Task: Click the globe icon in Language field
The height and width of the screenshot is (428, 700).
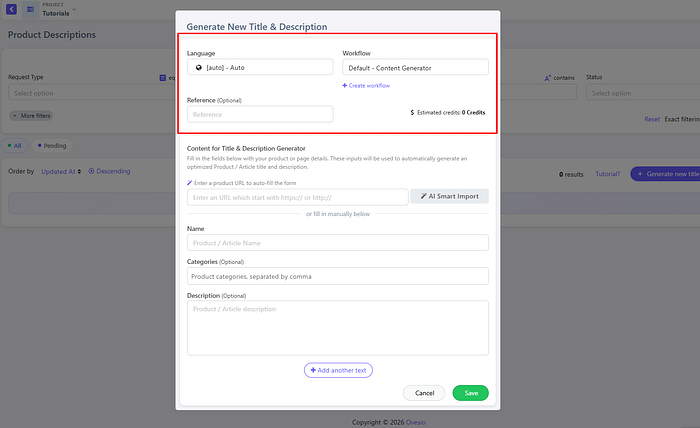Action: coord(199,67)
